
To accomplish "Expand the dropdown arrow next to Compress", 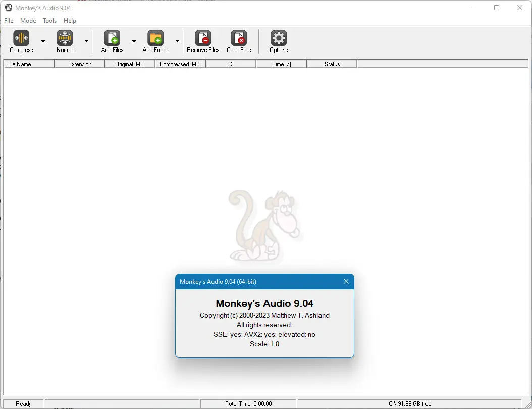I will pyautogui.click(x=43, y=41).
